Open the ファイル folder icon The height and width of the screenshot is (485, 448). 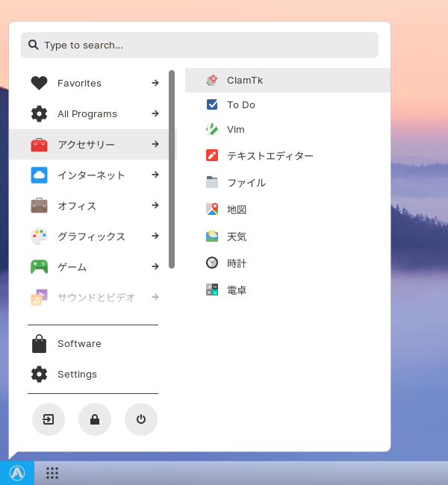(212, 182)
